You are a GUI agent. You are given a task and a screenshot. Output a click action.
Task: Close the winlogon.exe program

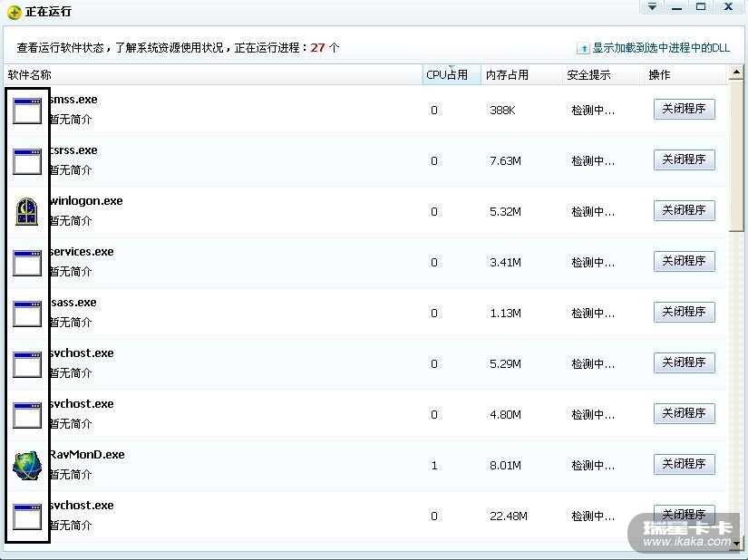(x=684, y=210)
